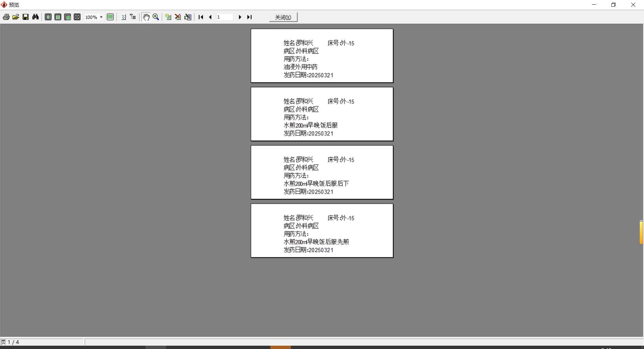Minimize the 预览 window
The image size is (644, 349).
(x=594, y=5)
